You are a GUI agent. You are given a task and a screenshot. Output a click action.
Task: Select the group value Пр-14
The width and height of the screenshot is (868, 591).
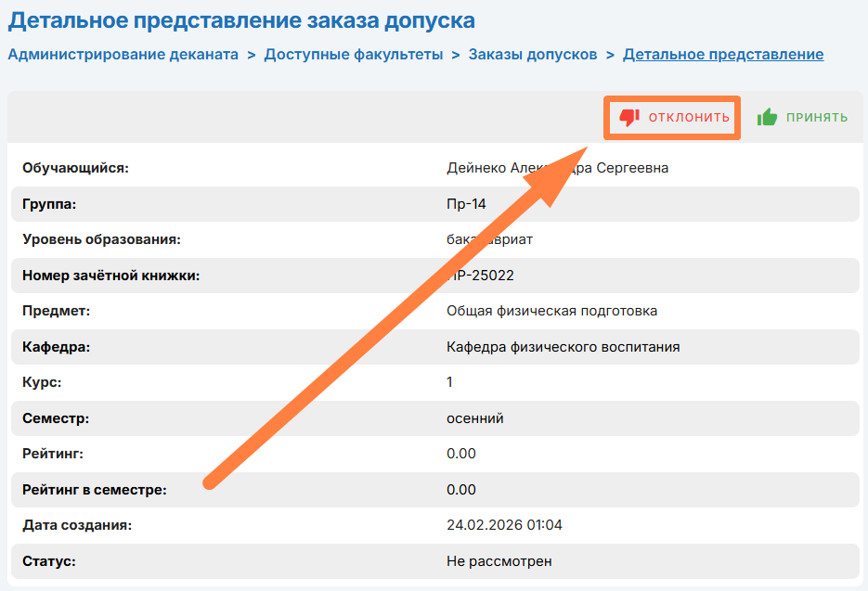click(466, 204)
